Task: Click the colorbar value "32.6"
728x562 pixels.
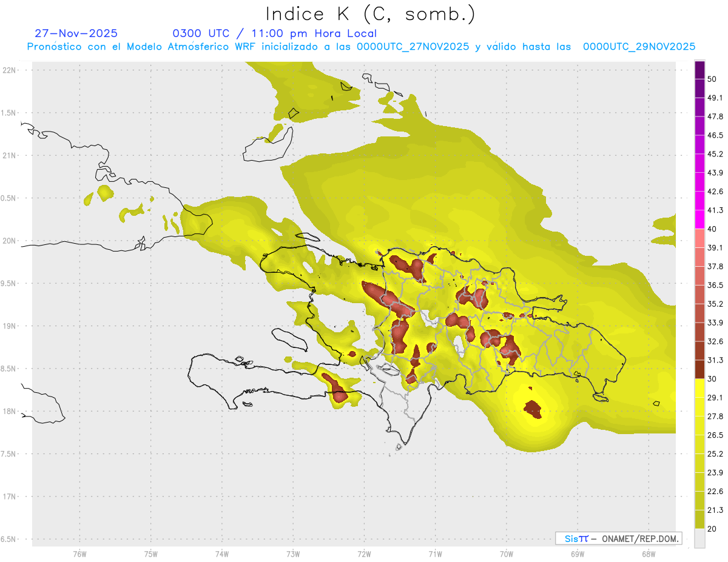Action: (x=715, y=341)
